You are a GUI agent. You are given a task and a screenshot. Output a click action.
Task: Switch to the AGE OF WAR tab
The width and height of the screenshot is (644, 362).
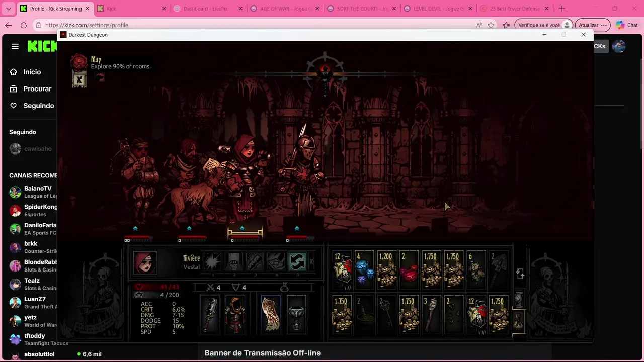click(x=284, y=9)
